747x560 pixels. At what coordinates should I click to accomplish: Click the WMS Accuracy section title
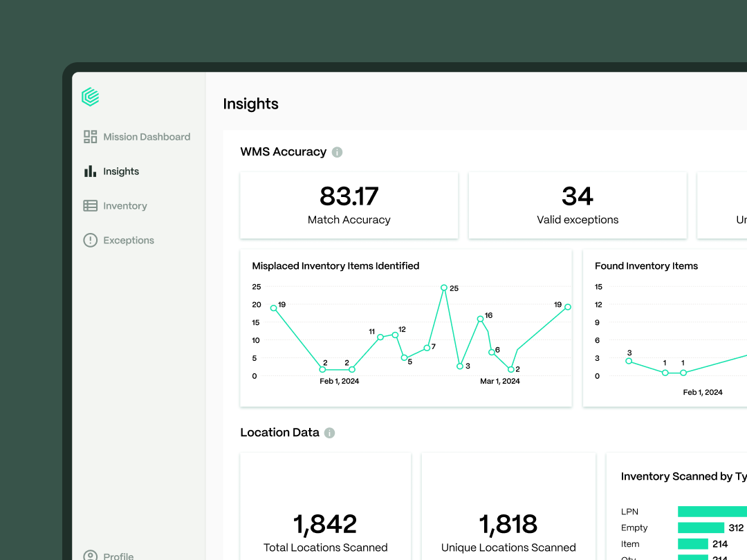284,152
